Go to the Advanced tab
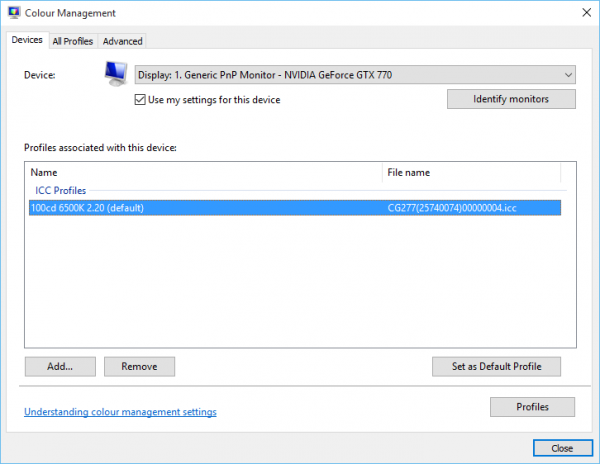Viewport: 600px width, 464px height. point(122,41)
